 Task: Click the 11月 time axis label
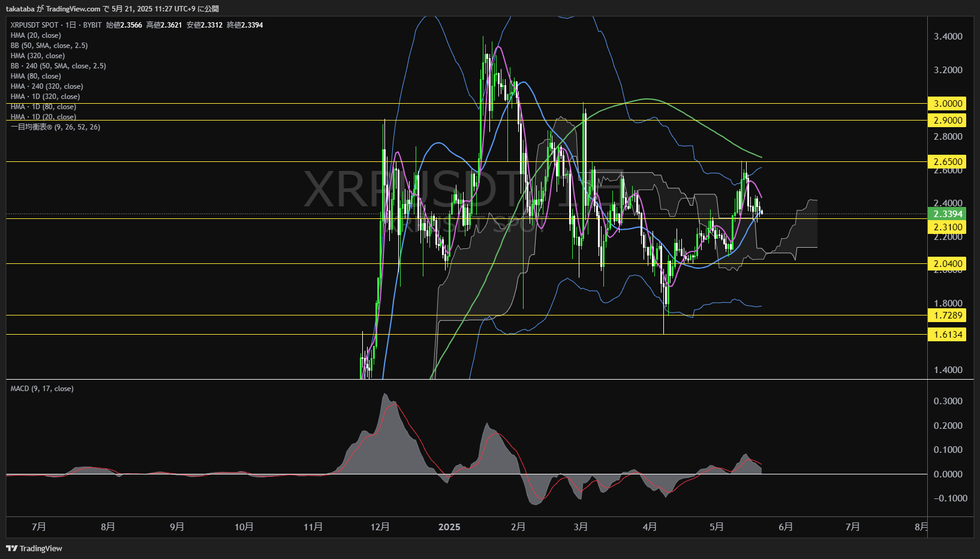pos(313,527)
